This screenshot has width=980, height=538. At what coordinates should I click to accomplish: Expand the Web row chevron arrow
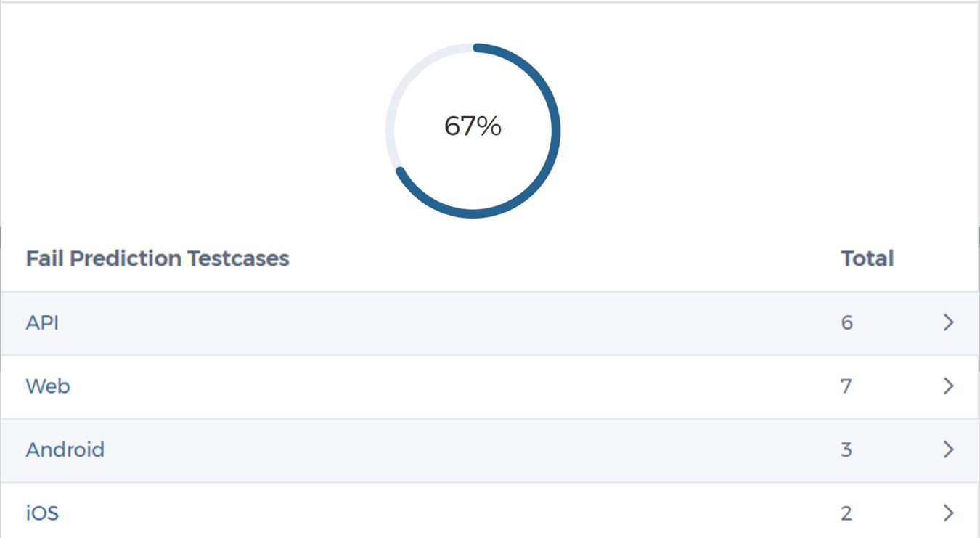click(x=948, y=386)
